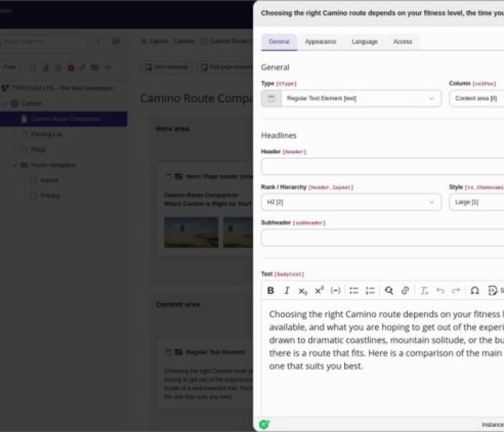The height and width of the screenshot is (432, 504).
Task: Undo the last editor change
Action: point(440,291)
